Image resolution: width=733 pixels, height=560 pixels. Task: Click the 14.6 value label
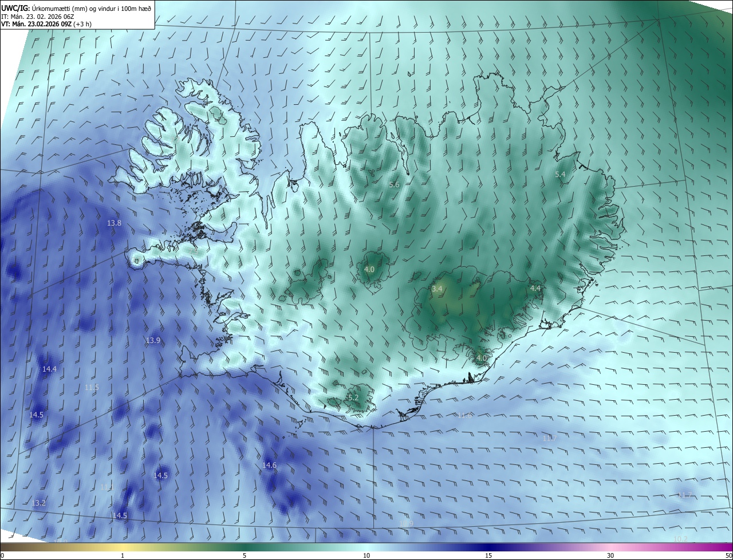tap(269, 466)
